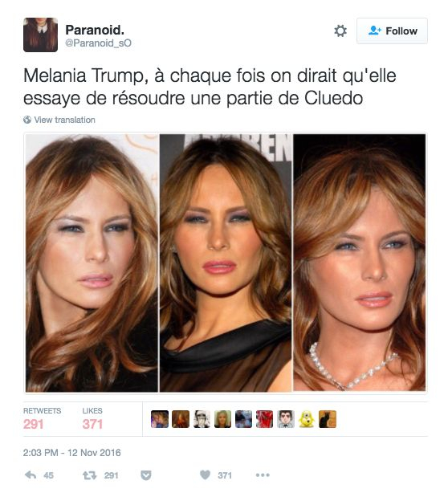Screen dimensions: 448x497
Task: Click the first liker avatar
Action: [160, 419]
